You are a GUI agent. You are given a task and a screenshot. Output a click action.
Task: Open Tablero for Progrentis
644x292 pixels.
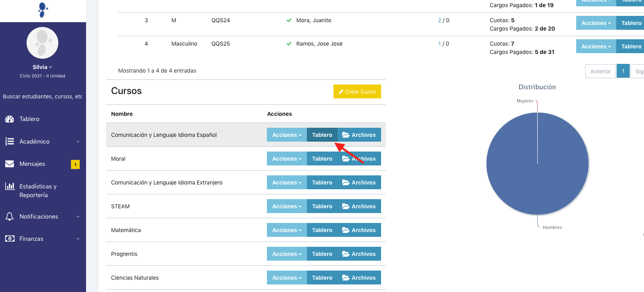[x=322, y=254]
